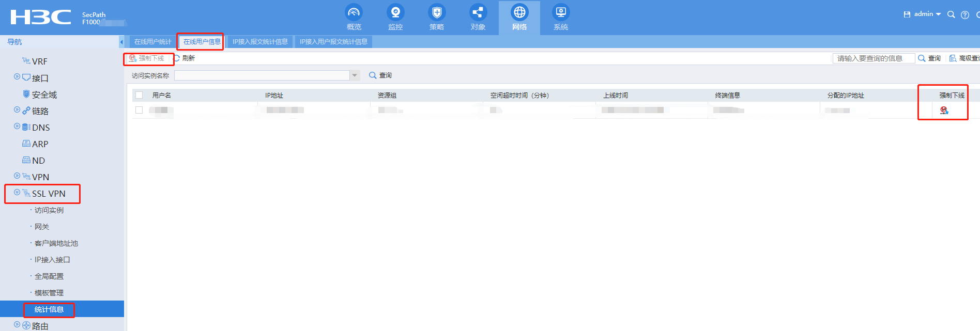The width and height of the screenshot is (980, 331).
Task: Select ND in the navigation tree
Action: [38, 161]
